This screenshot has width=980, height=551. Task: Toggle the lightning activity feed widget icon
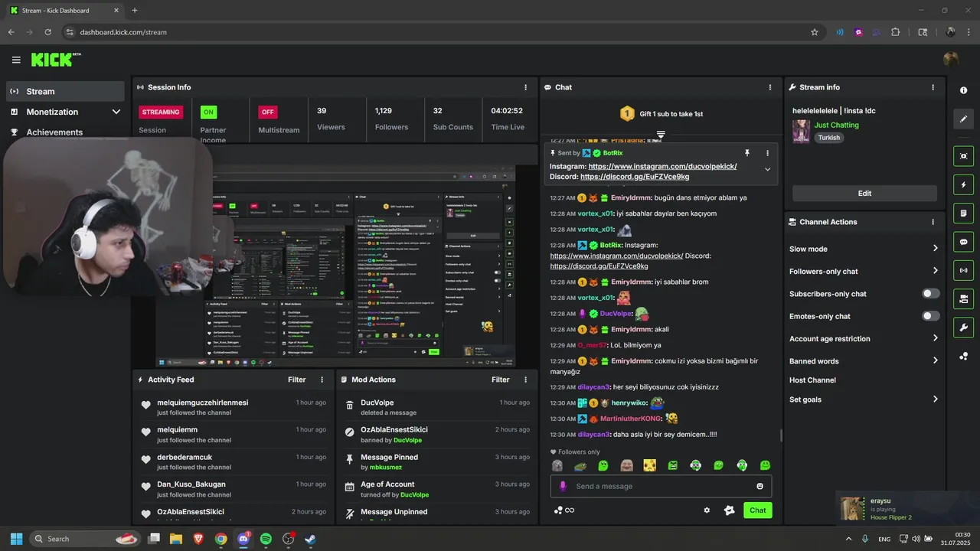(963, 184)
